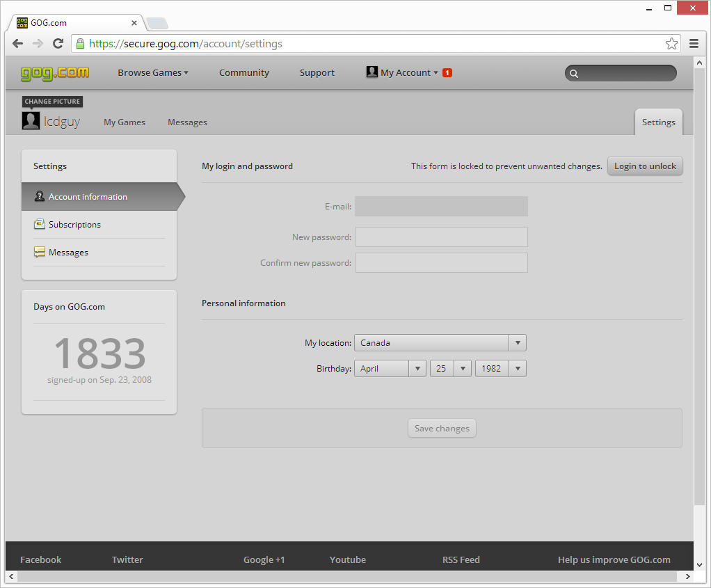Click the horizontal scrollbar right arrow
This screenshot has width=711, height=588.
688,576
